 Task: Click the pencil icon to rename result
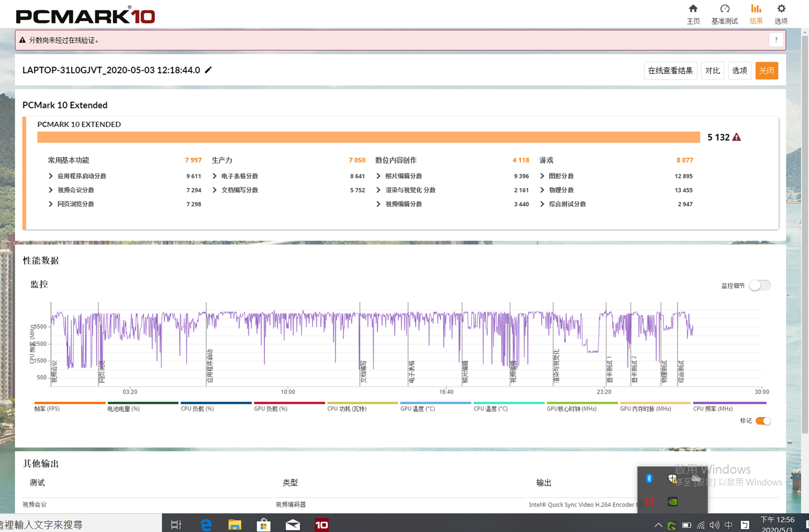pos(208,70)
